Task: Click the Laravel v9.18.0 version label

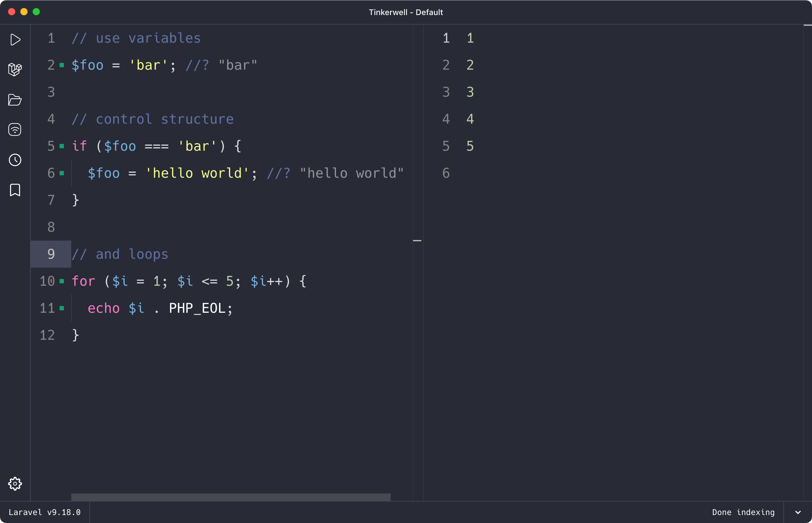Action: pyautogui.click(x=45, y=512)
